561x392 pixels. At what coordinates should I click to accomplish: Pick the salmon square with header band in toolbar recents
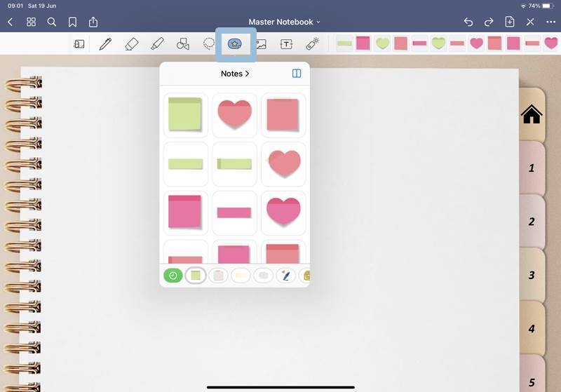(x=495, y=43)
